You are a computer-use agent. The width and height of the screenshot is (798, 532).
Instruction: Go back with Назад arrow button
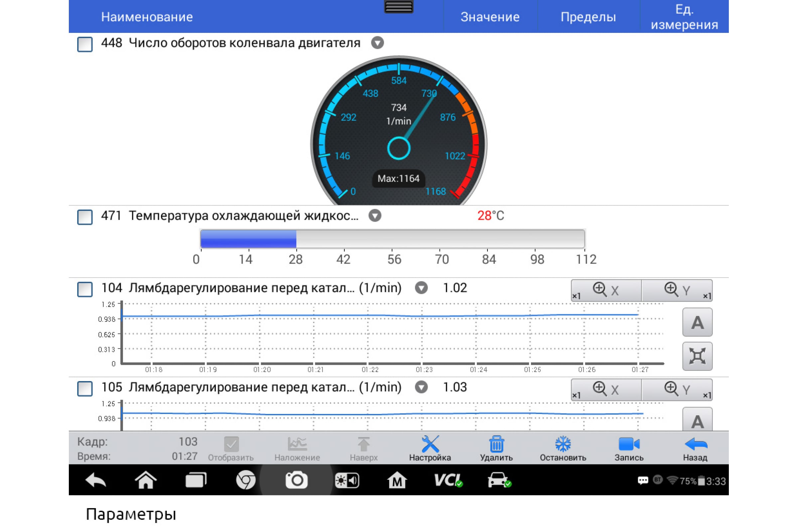click(695, 449)
